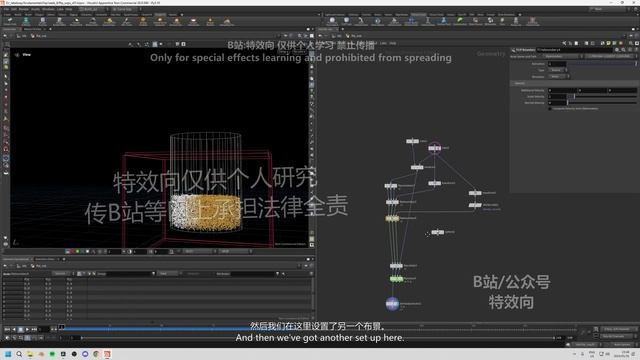Image resolution: width=640 pixels, height=360 pixels.
Task: Click the first P column header in the spreadsheet
Action: pos(27,279)
